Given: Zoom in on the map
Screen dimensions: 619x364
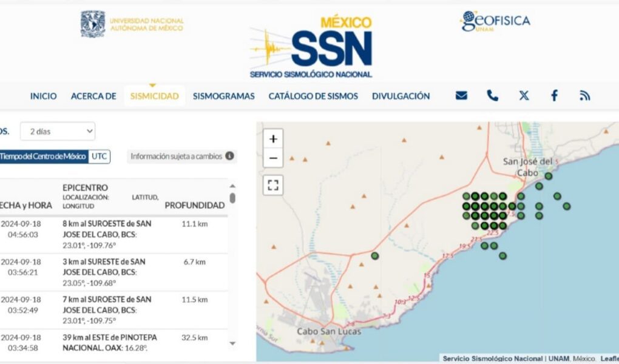Looking at the screenshot, I should [273, 139].
